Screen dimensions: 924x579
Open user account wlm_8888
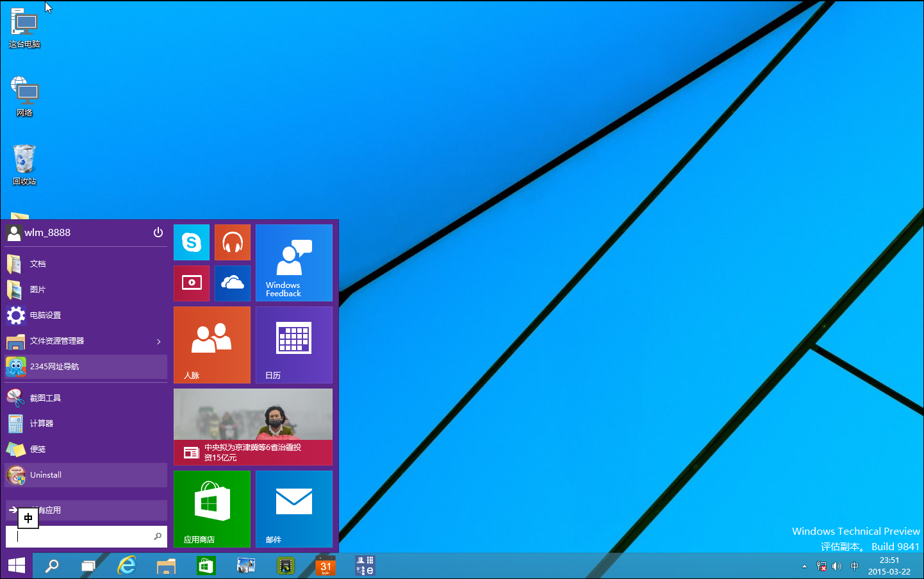point(38,232)
